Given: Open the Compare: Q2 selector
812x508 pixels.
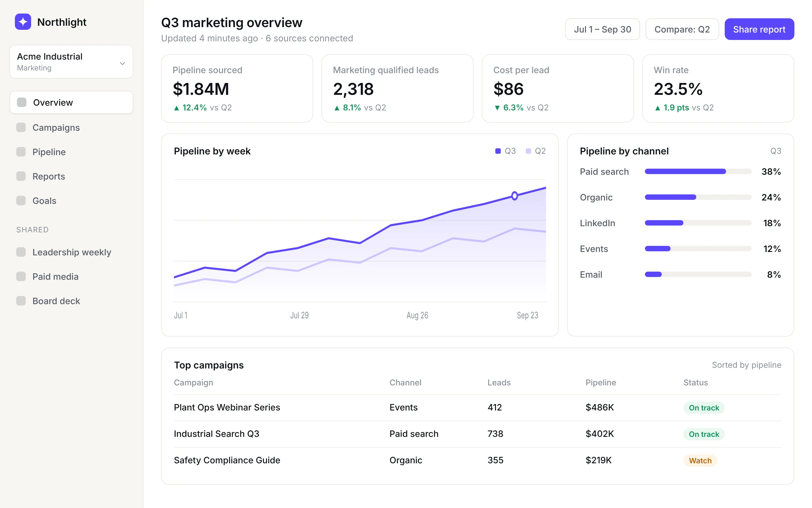Looking at the screenshot, I should coord(682,29).
